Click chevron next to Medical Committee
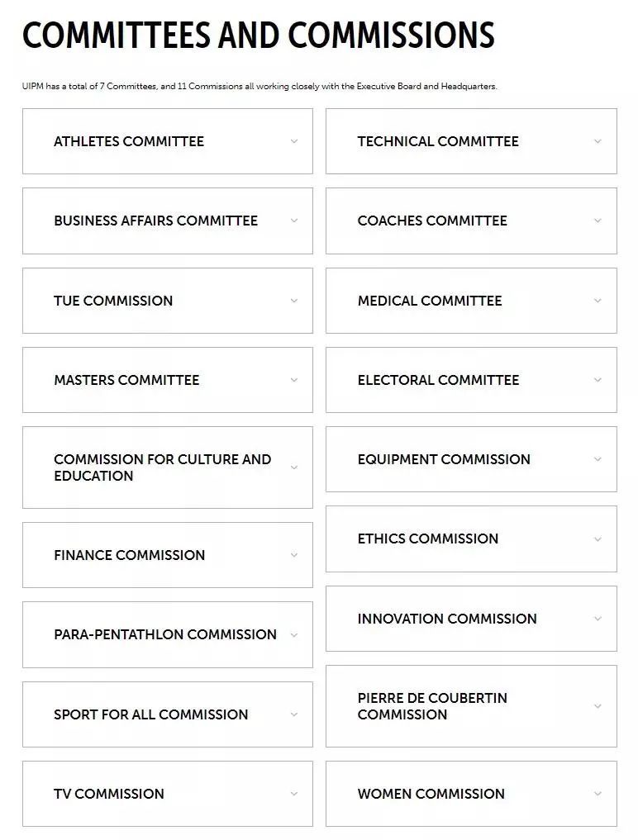 pyautogui.click(x=598, y=301)
